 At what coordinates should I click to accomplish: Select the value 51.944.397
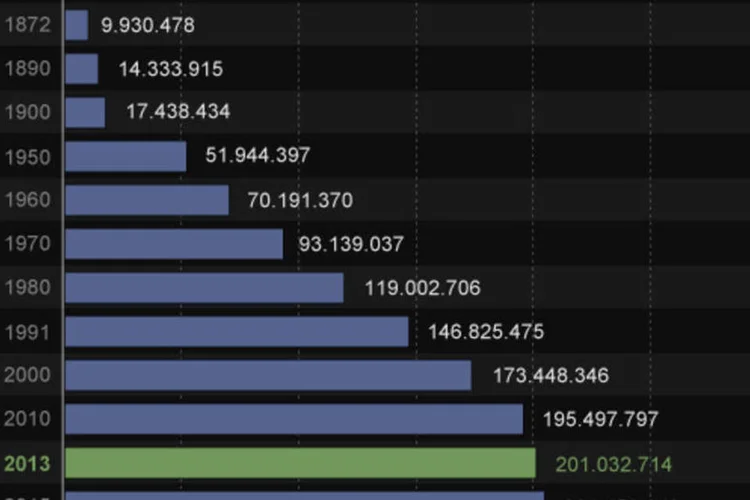(x=258, y=155)
